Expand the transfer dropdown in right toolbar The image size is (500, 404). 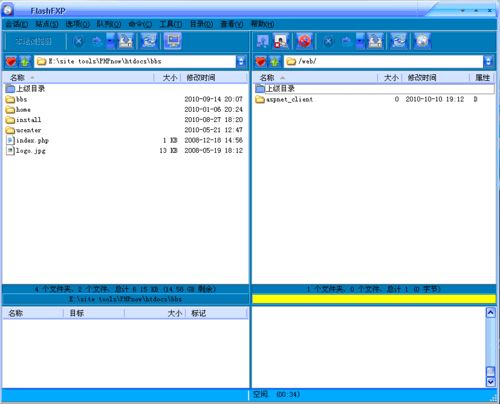point(360,41)
